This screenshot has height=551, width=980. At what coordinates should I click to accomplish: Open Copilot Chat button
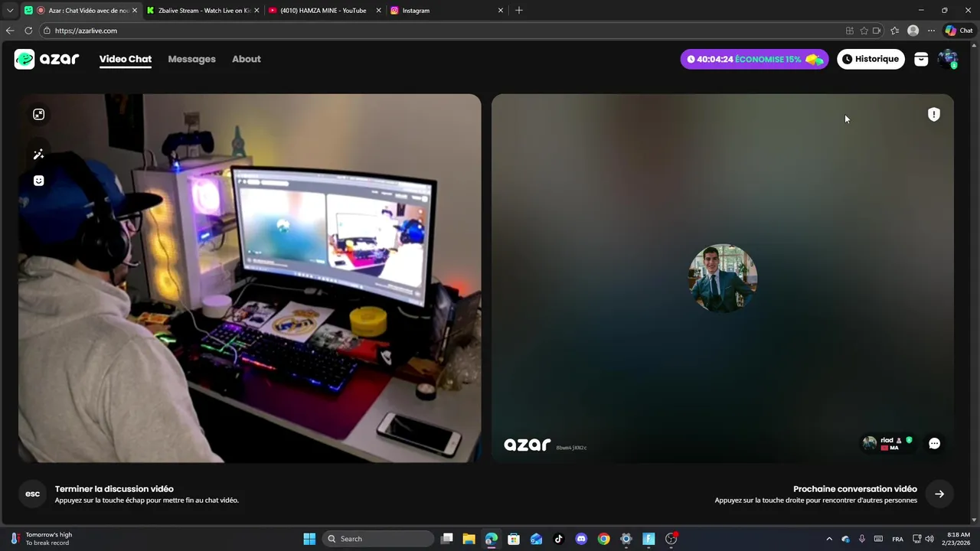coord(959,31)
